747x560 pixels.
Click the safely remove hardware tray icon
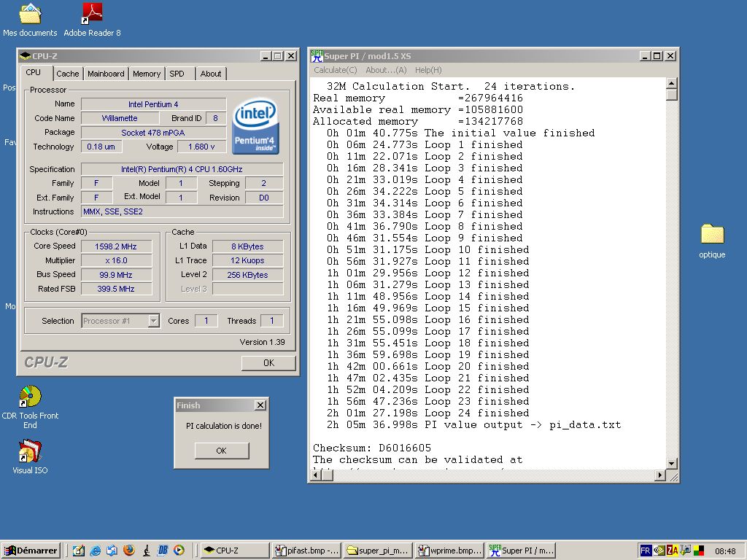click(x=686, y=551)
